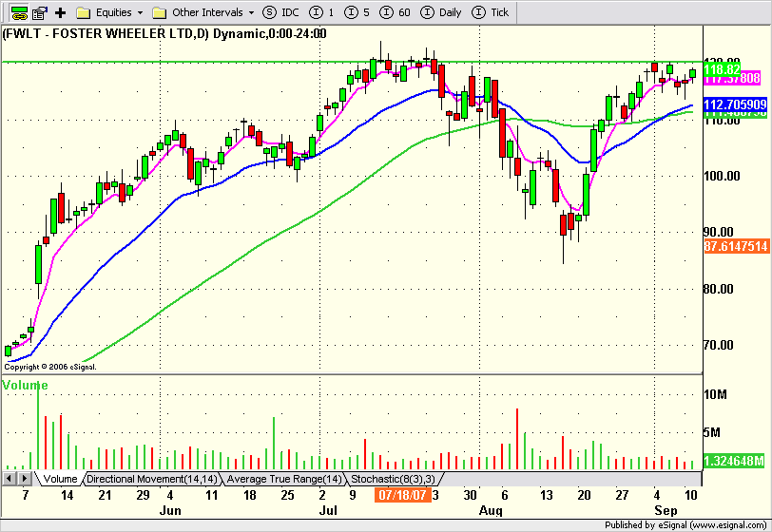Image resolution: width=772 pixels, height=532 pixels.
Task: Click the FWLT Foster Wheeler chart title
Action: [x=164, y=33]
